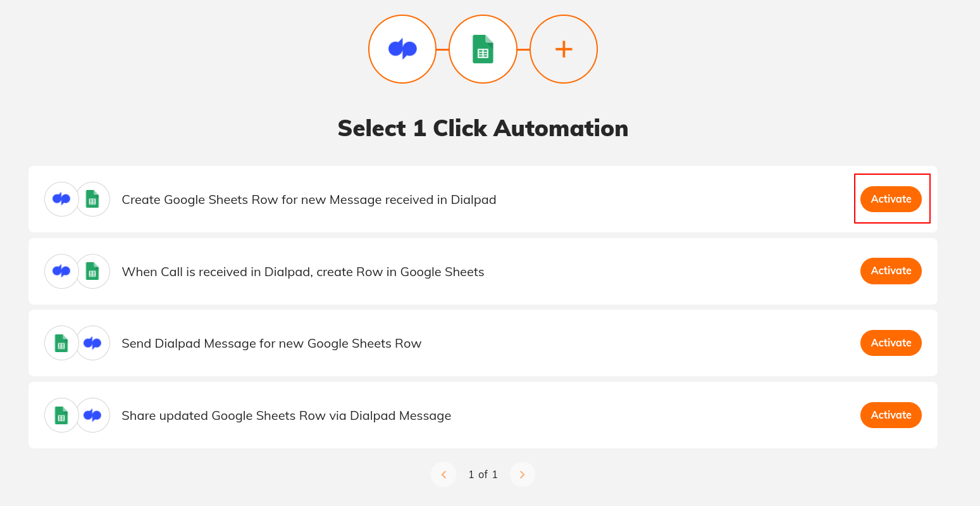Click the large Google Sheets circle icon
This screenshot has width=980, height=506.
[x=483, y=49]
